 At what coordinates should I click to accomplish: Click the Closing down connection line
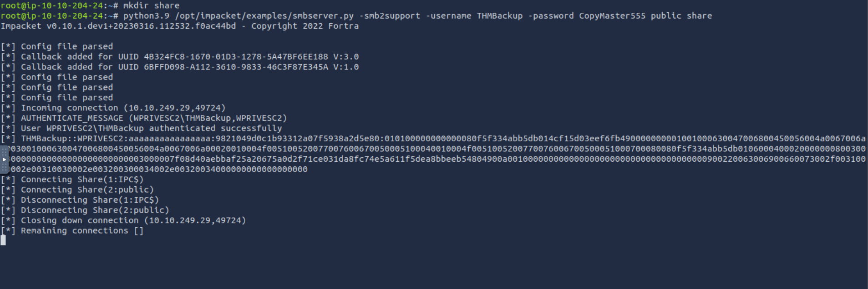(123, 220)
